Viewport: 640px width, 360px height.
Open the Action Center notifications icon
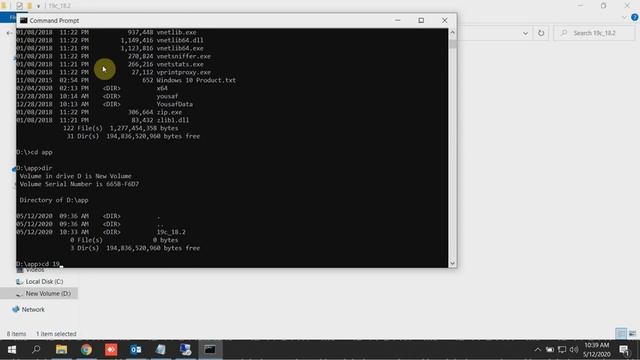624,350
